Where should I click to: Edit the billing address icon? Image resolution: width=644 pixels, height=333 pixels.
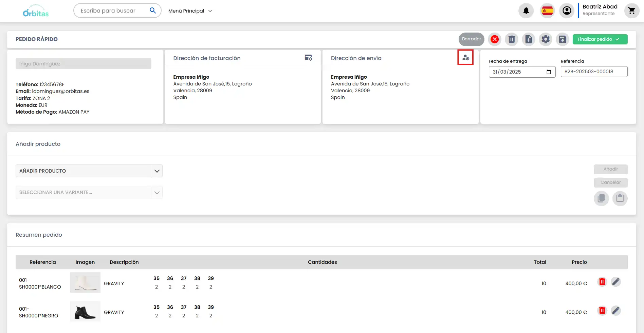coord(308,58)
